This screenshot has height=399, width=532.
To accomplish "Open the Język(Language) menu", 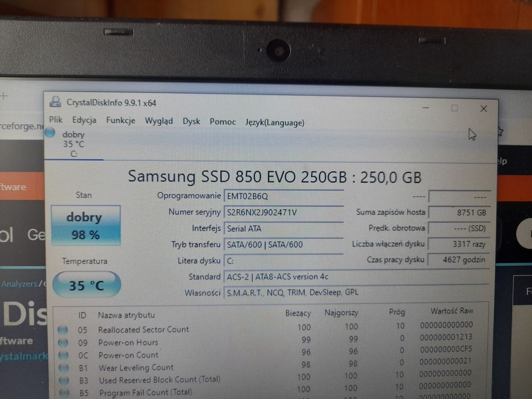I will pos(275,122).
